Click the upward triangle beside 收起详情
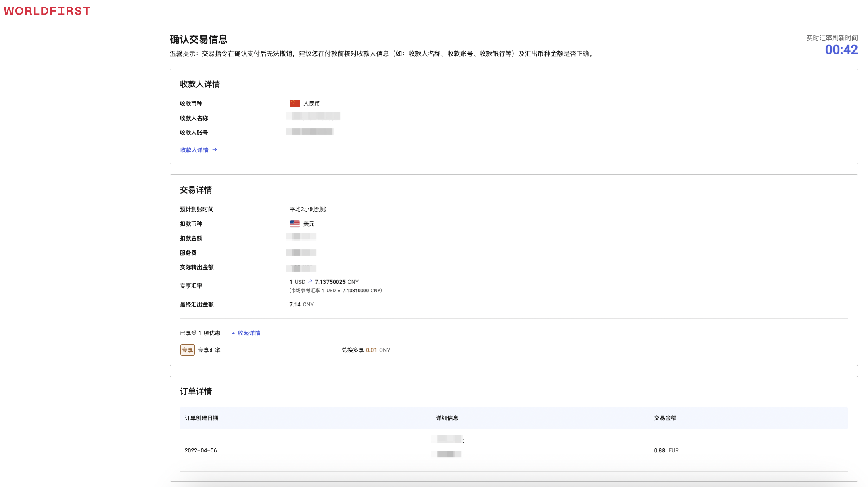868x487 pixels. [233, 333]
